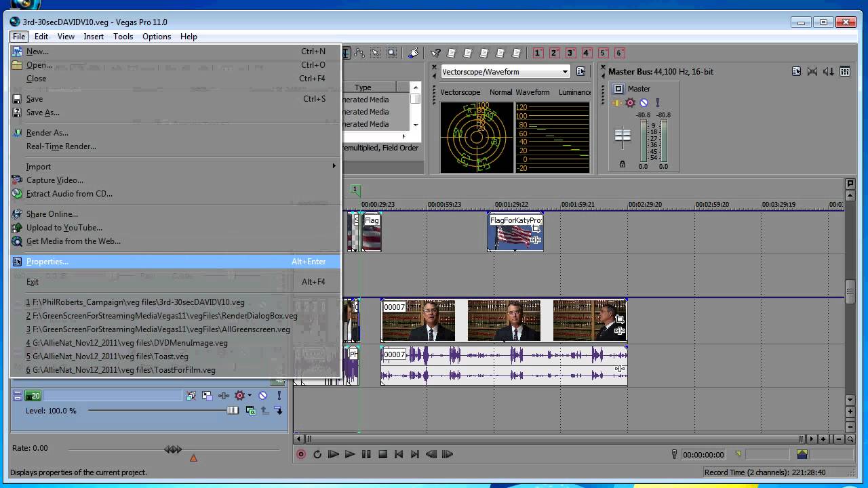The height and width of the screenshot is (488, 868).
Task: Click the Play button
Action: point(350,454)
